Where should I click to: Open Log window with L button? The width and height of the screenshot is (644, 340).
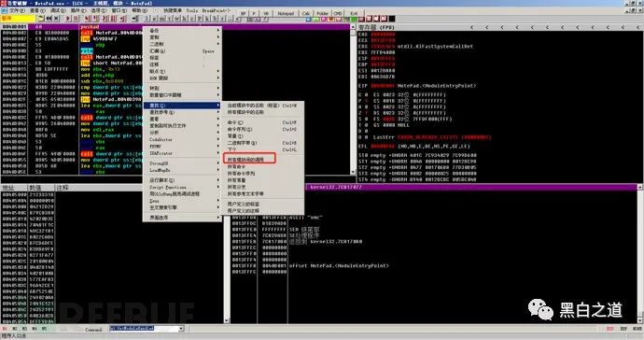(x=147, y=19)
